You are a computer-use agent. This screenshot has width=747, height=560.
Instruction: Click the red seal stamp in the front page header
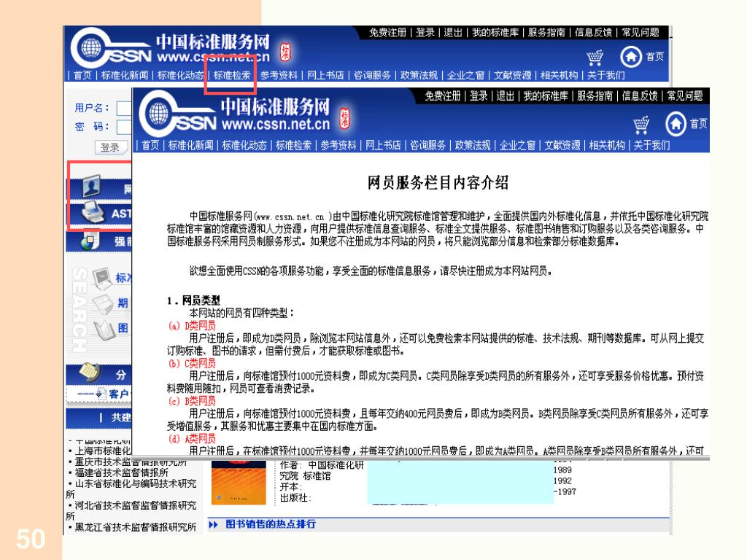click(344, 119)
